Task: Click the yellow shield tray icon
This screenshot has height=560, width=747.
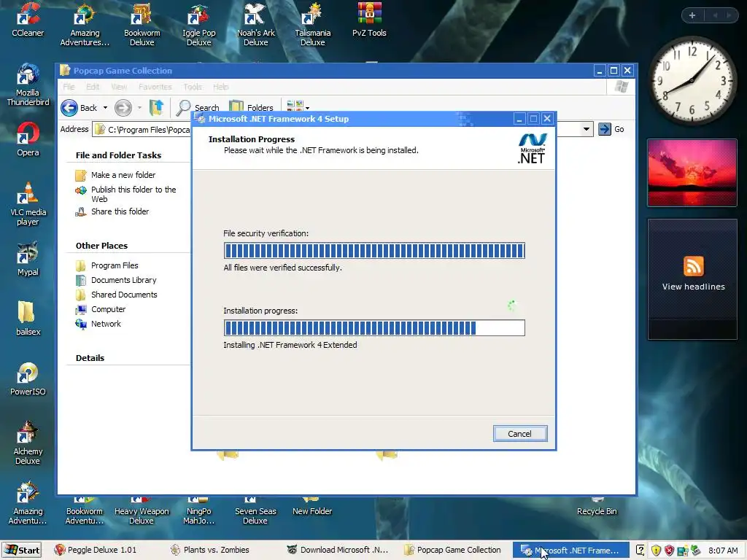Action: pyautogui.click(x=657, y=551)
